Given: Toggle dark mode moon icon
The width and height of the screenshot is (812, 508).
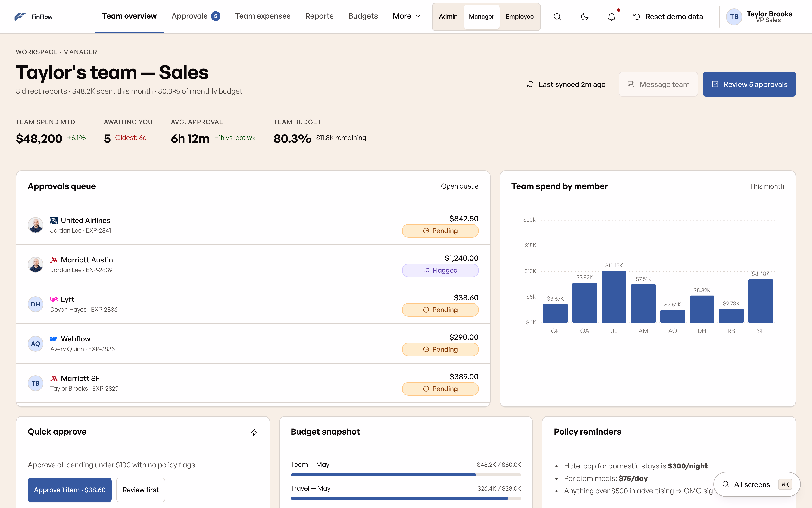Looking at the screenshot, I should click(x=585, y=17).
